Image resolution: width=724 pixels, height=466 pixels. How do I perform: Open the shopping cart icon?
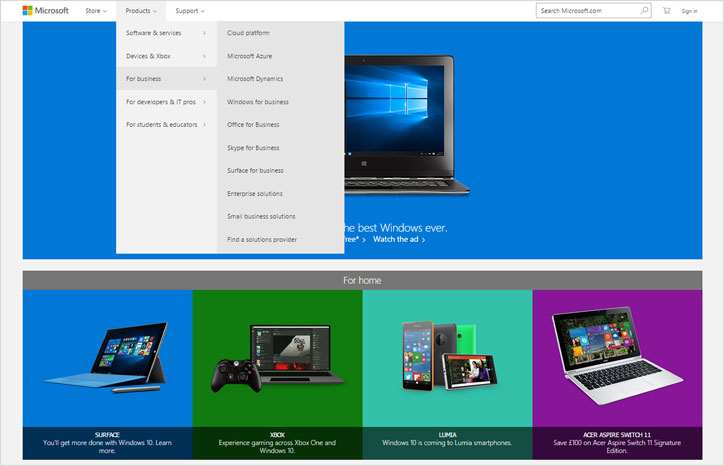coord(666,11)
